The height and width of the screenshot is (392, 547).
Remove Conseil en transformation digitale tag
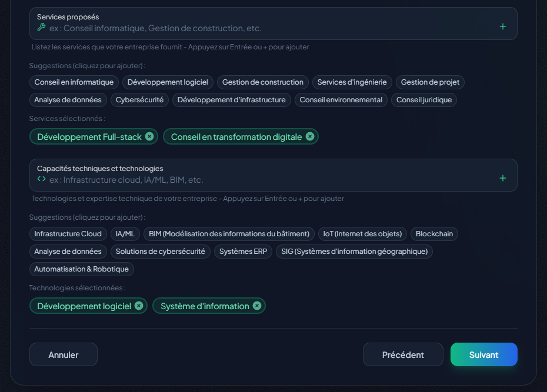click(310, 137)
